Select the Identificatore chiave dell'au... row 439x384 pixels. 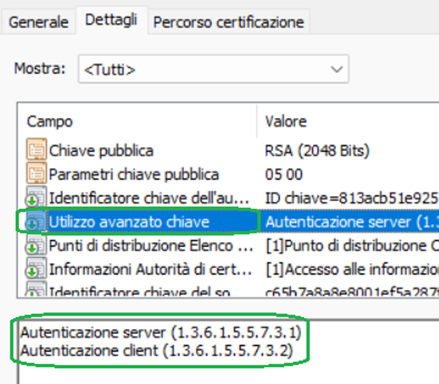pos(228,198)
